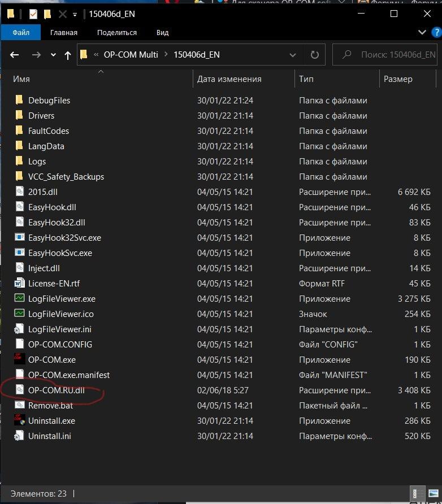Open the Файл menu
The width and height of the screenshot is (442, 504).
tap(21, 33)
